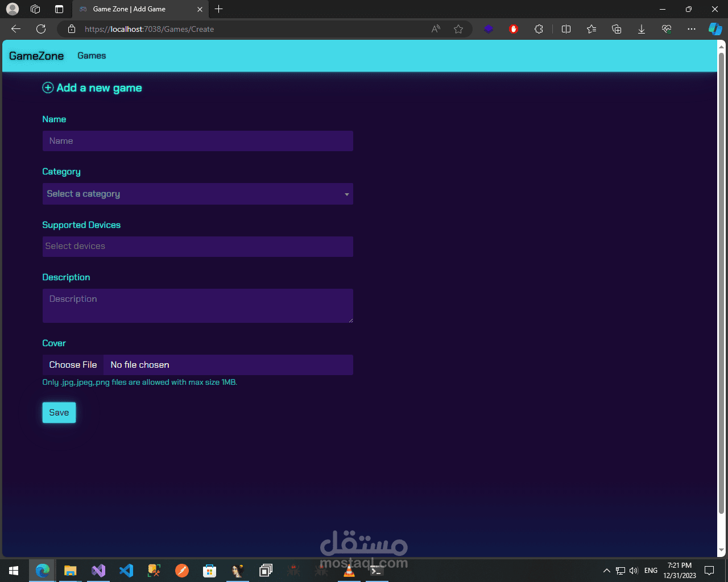The height and width of the screenshot is (582, 728).
Task: Open the terminal from the taskbar
Action: click(377, 571)
